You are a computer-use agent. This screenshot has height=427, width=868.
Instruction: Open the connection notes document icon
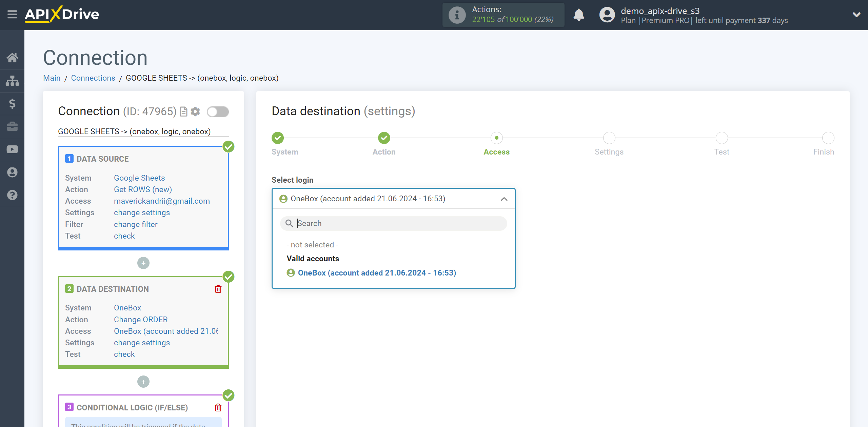pyautogui.click(x=183, y=111)
